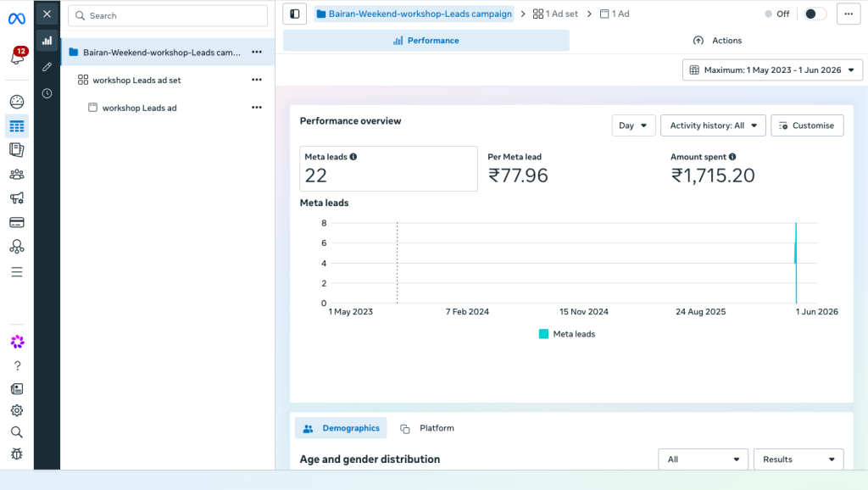868x490 pixels.
Task: Show info for Amount spent metric
Action: [x=732, y=157]
